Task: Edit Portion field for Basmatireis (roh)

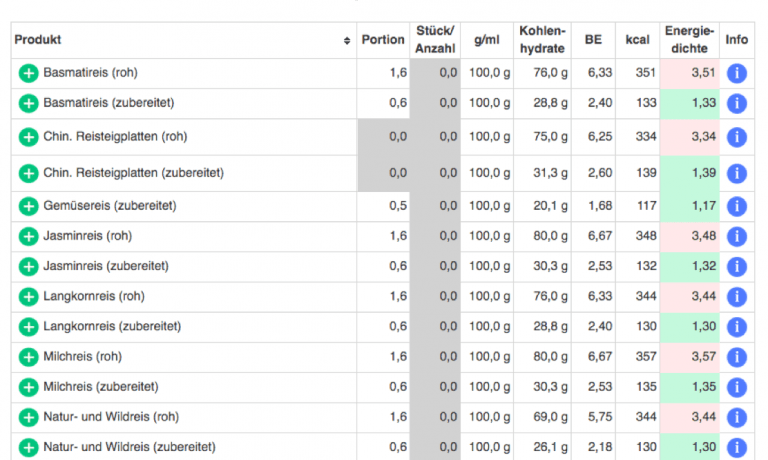Action: pos(383,73)
